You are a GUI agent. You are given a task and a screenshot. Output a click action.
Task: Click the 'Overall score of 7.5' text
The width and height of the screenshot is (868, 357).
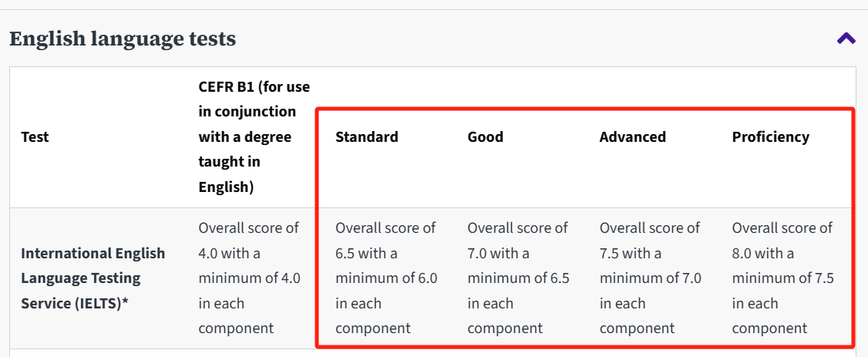pyautogui.click(x=650, y=228)
